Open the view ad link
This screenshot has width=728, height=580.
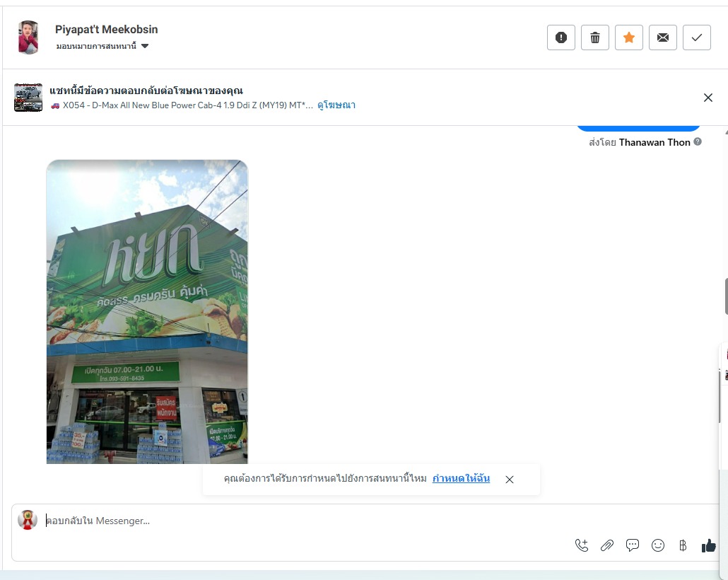click(x=336, y=105)
